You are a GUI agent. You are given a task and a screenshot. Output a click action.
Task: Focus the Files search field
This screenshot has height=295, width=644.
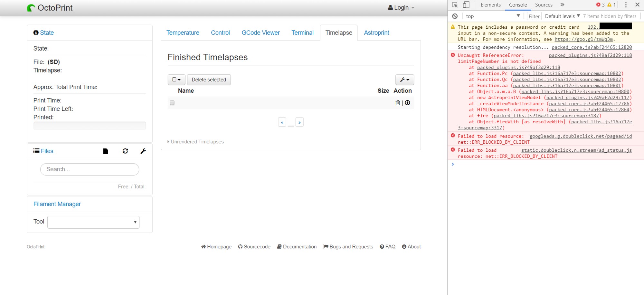[90, 169]
